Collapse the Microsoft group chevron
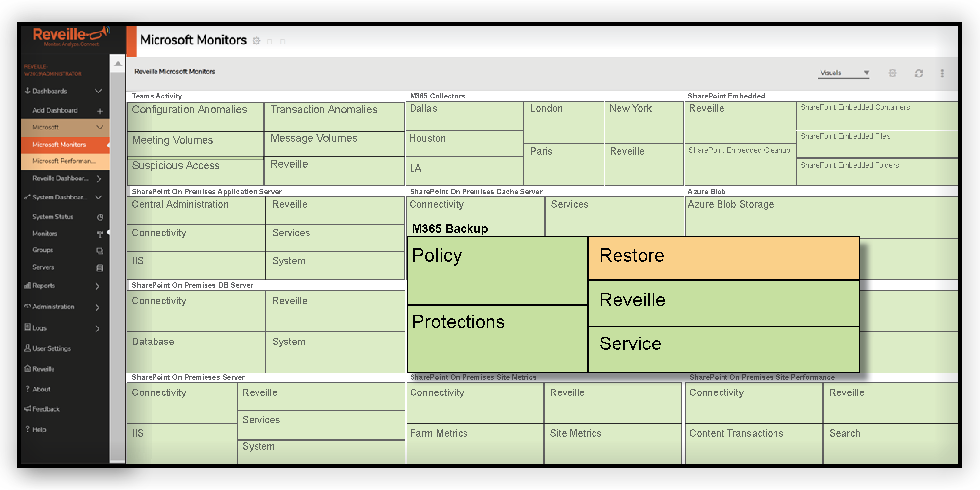 coord(99,127)
